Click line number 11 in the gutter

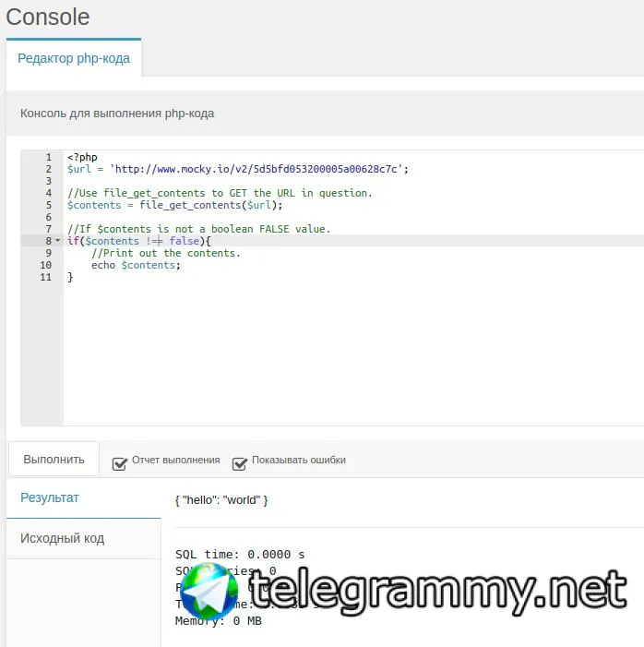click(46, 277)
